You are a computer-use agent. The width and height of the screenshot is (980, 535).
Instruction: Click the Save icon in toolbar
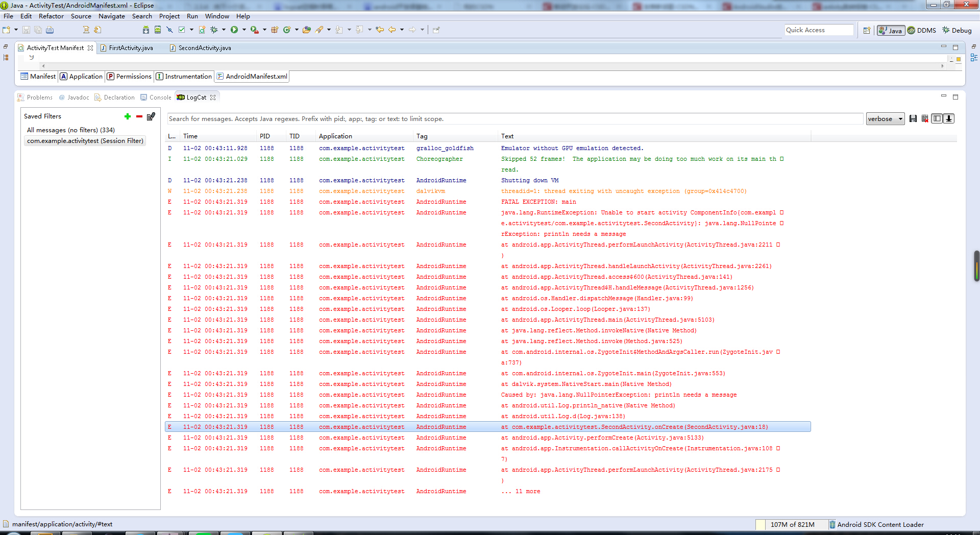coord(26,30)
